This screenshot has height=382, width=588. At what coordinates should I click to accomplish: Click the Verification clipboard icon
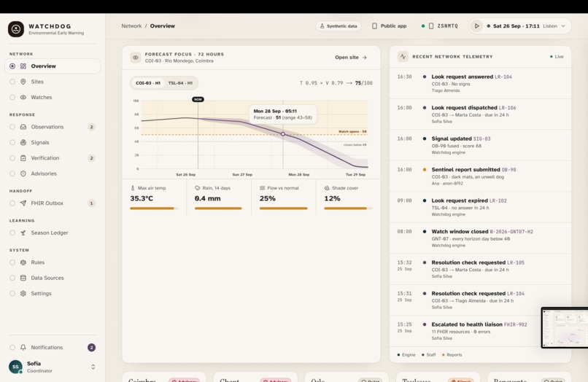pyautogui.click(x=23, y=157)
